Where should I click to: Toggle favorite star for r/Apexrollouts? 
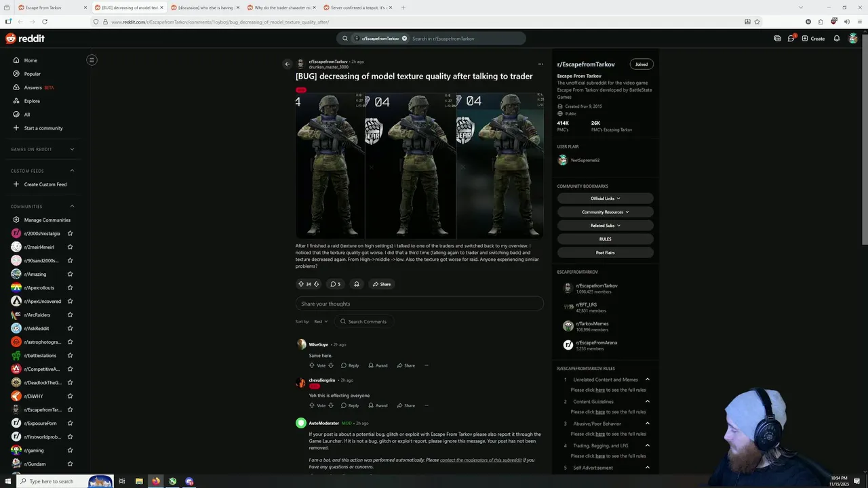point(70,287)
